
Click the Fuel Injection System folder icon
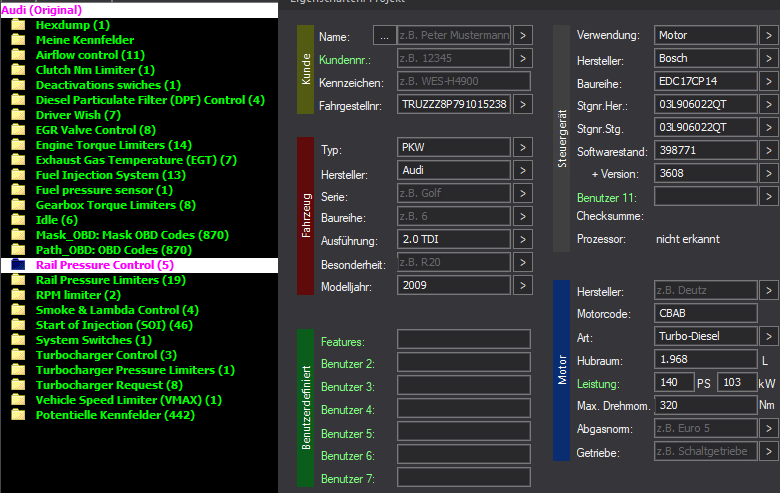point(18,175)
